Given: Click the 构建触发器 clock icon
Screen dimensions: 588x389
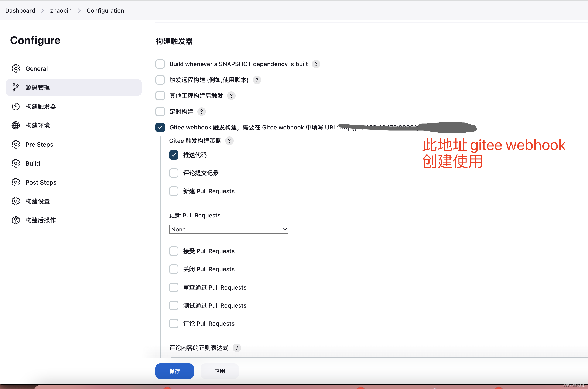Looking at the screenshot, I should (16, 106).
